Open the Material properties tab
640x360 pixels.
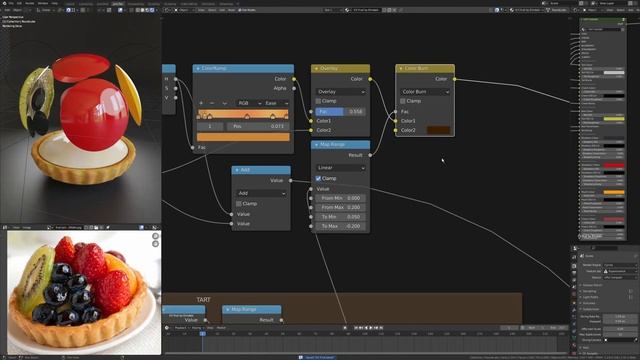click(x=574, y=345)
